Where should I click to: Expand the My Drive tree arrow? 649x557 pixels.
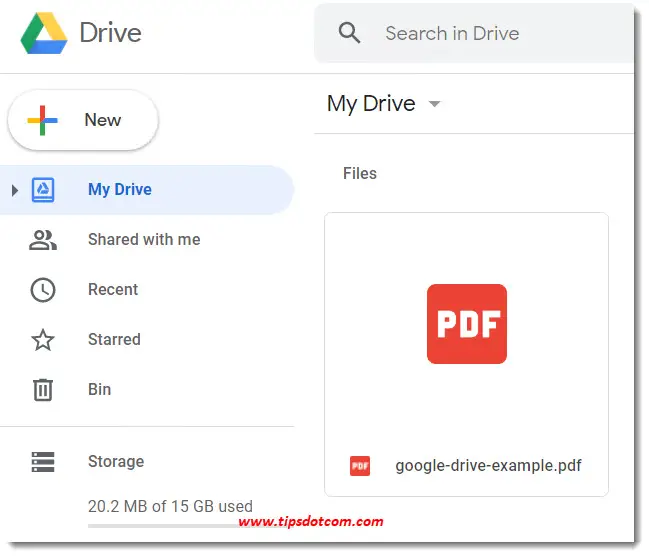[x=15, y=190]
